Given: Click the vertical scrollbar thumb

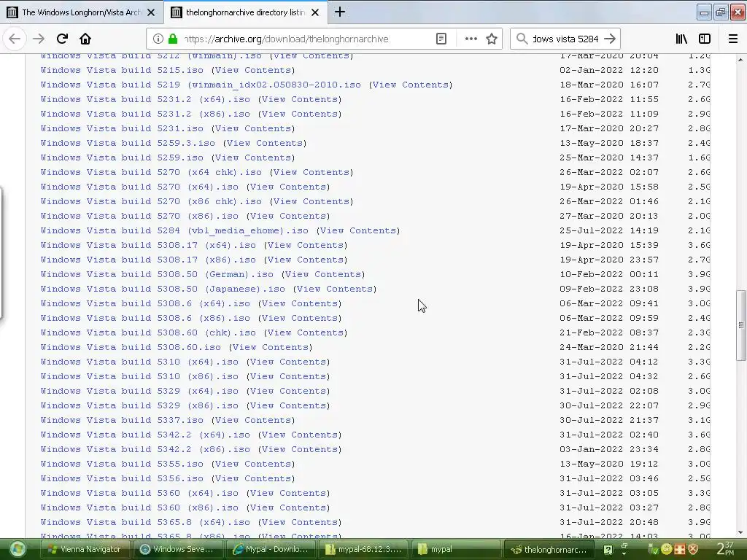Looking at the screenshot, I should [x=741, y=325].
